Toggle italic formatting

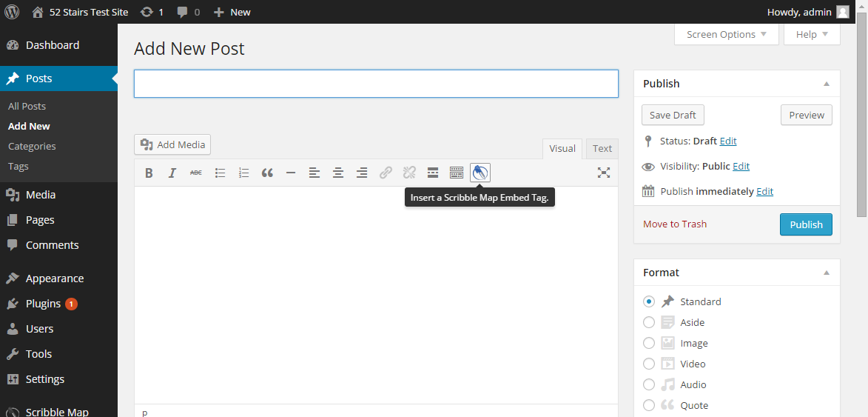172,173
